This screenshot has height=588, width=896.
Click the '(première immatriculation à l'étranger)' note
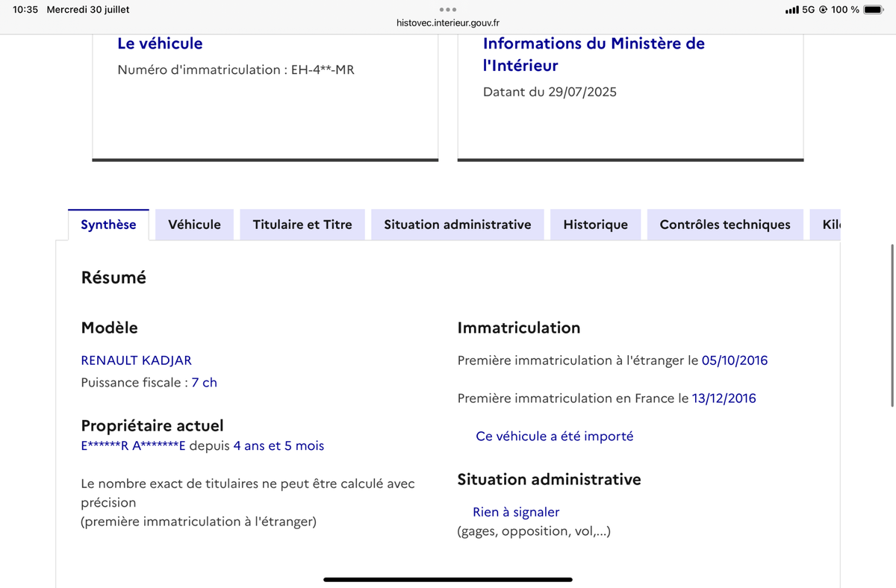(x=199, y=522)
